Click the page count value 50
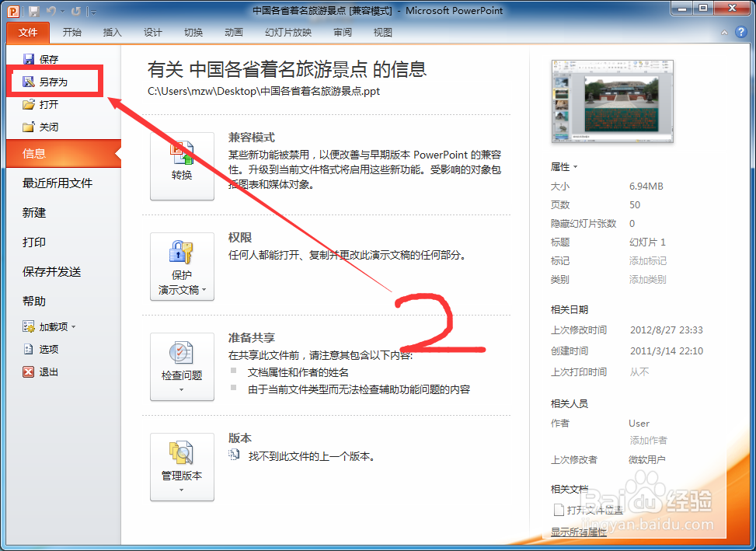Screen dimensions: 756x551 tap(635, 205)
